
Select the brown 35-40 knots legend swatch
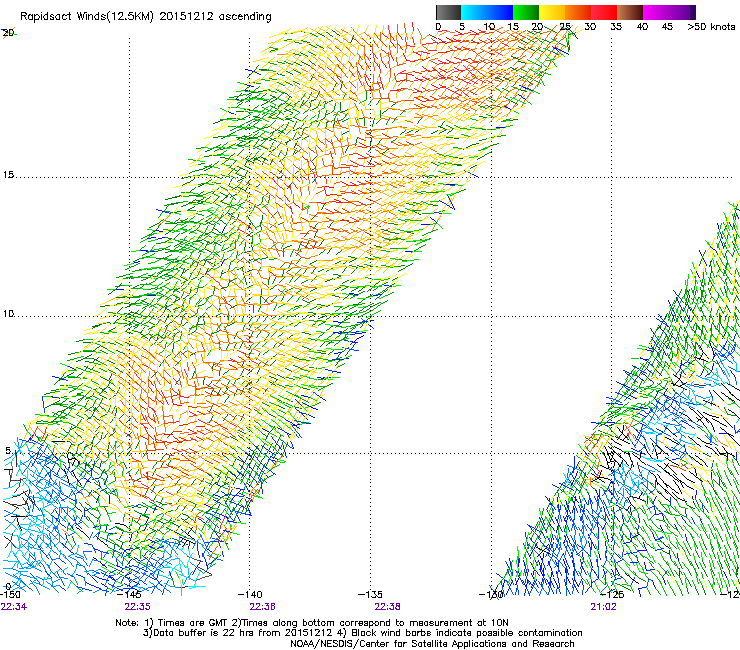[x=630, y=12]
